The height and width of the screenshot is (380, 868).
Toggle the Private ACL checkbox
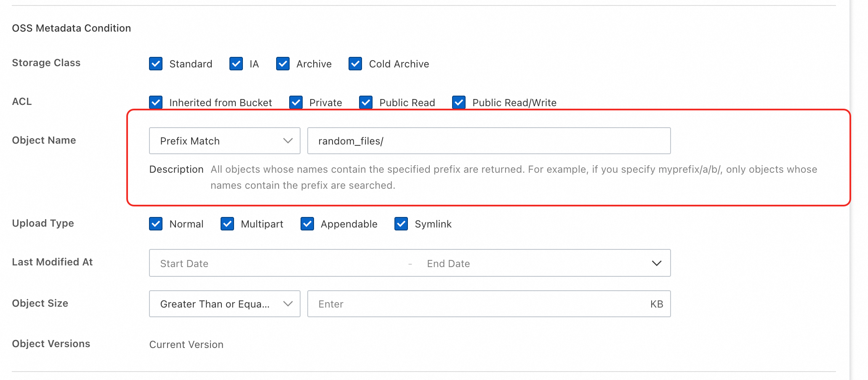pyautogui.click(x=296, y=102)
